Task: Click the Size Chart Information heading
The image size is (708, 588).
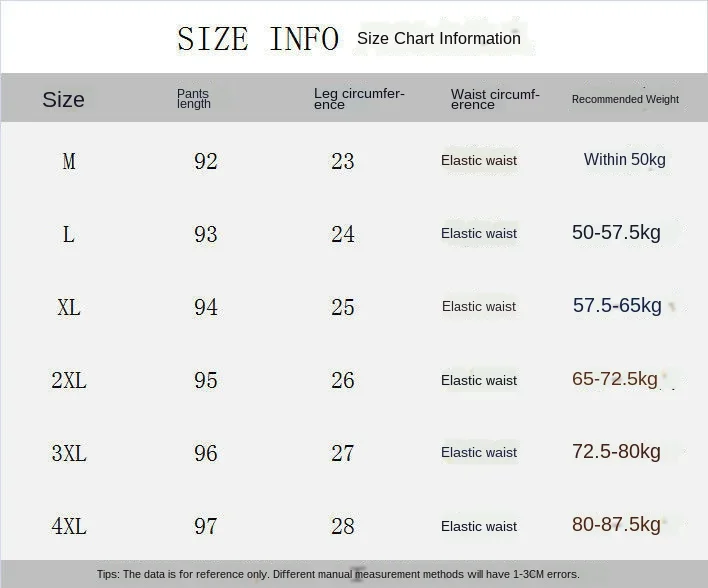Action: point(439,38)
